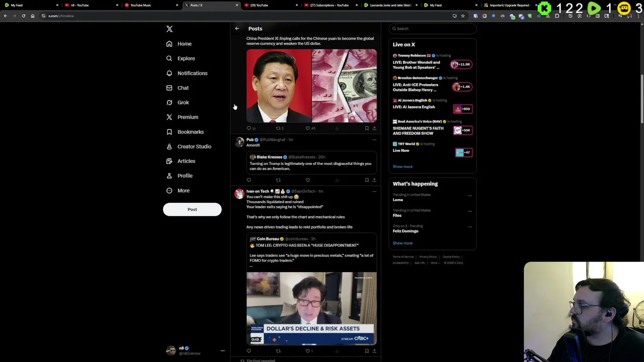Click the Search input field
The image size is (644, 362).
[x=432, y=29]
